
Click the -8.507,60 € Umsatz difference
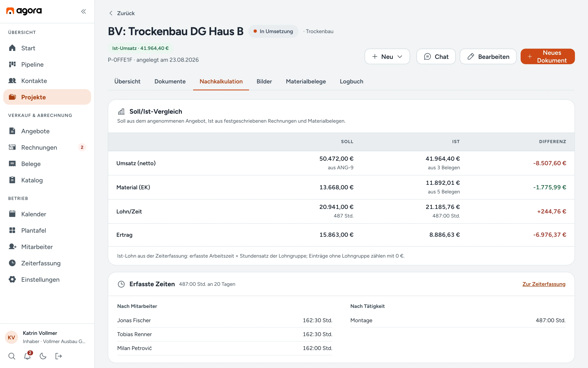(x=550, y=163)
